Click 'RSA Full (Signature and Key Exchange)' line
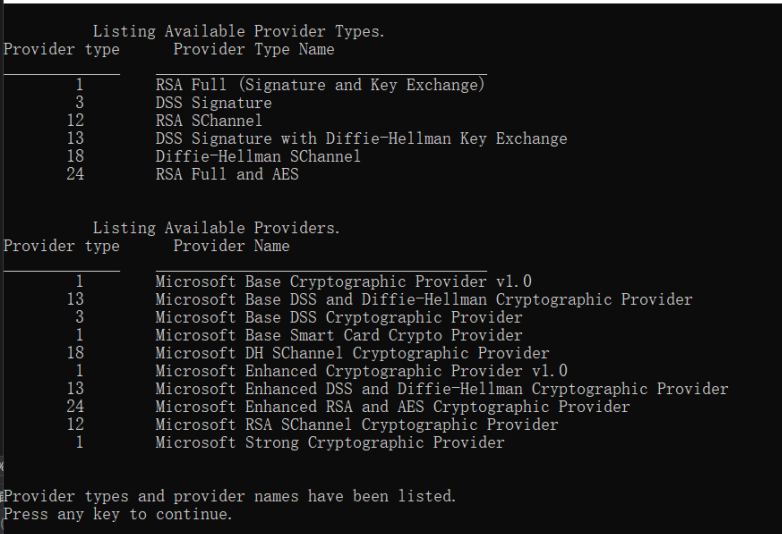The width and height of the screenshot is (782, 534). click(x=320, y=85)
